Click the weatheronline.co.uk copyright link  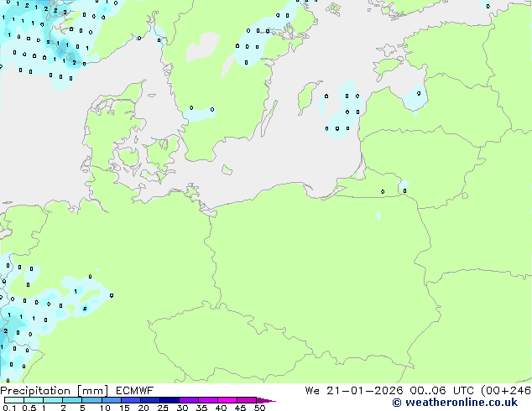[455, 403]
